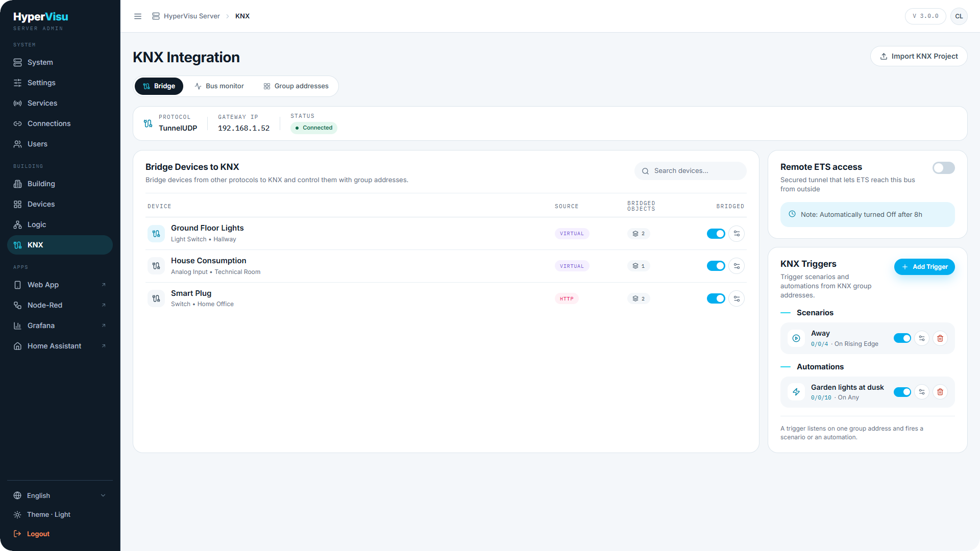This screenshot has height=551, width=980.
Task: Expand the English language dropdown
Action: pyautogui.click(x=60, y=495)
